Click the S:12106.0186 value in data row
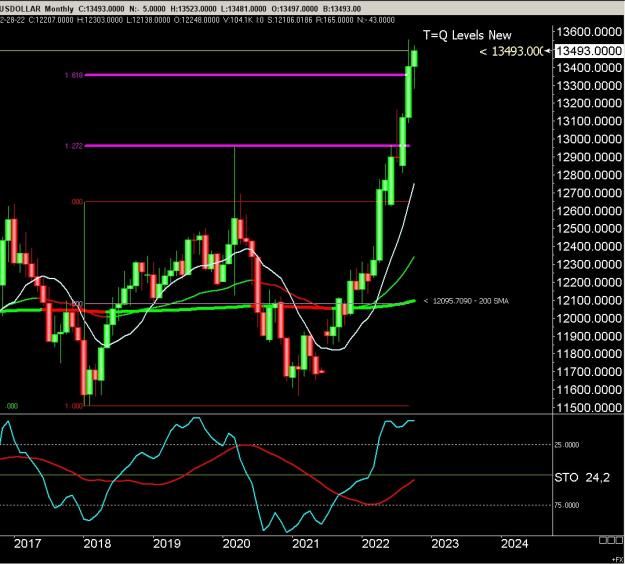Screen dimensions: 625x564 pos(290,20)
